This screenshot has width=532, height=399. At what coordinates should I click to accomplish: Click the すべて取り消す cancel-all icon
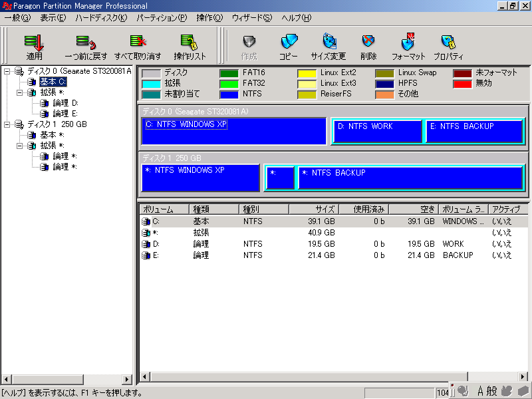click(138, 42)
